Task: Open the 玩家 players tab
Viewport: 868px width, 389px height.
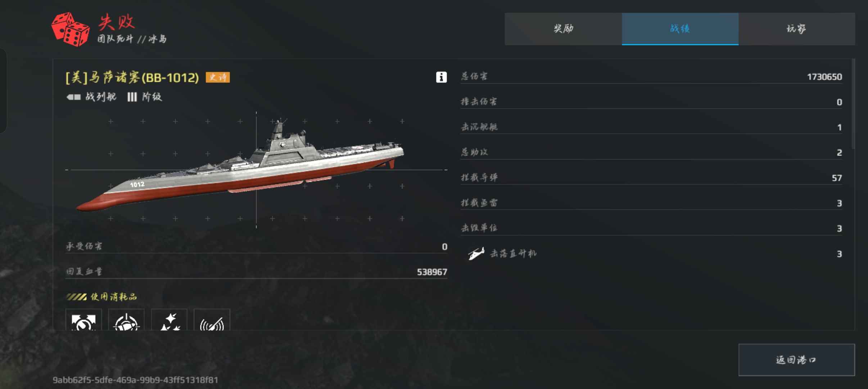Action: point(797,29)
